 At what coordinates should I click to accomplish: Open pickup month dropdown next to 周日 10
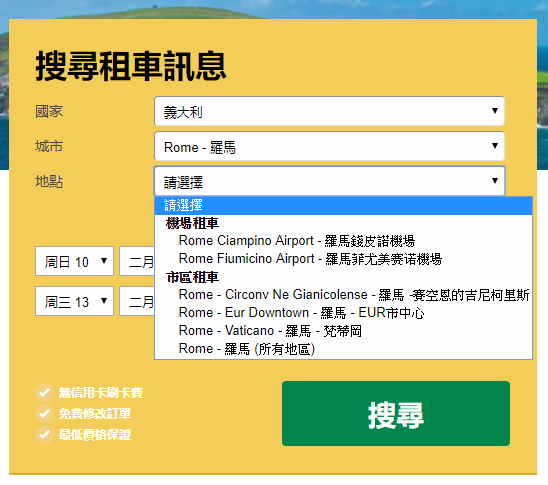(x=137, y=261)
